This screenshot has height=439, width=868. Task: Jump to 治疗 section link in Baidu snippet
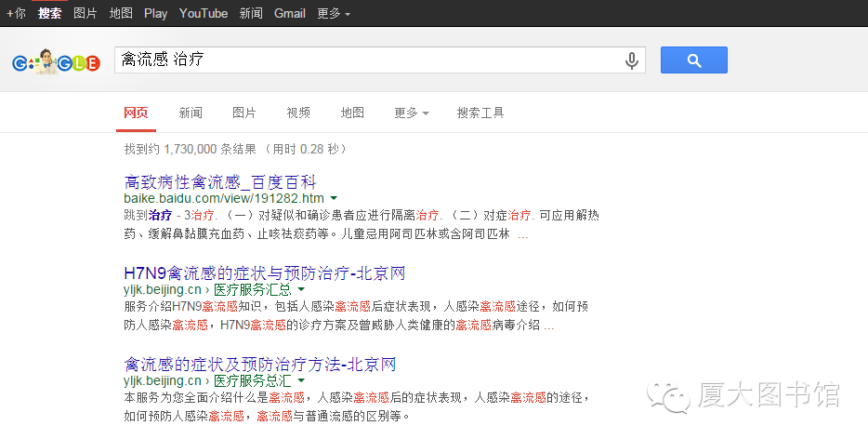pyautogui.click(x=160, y=215)
